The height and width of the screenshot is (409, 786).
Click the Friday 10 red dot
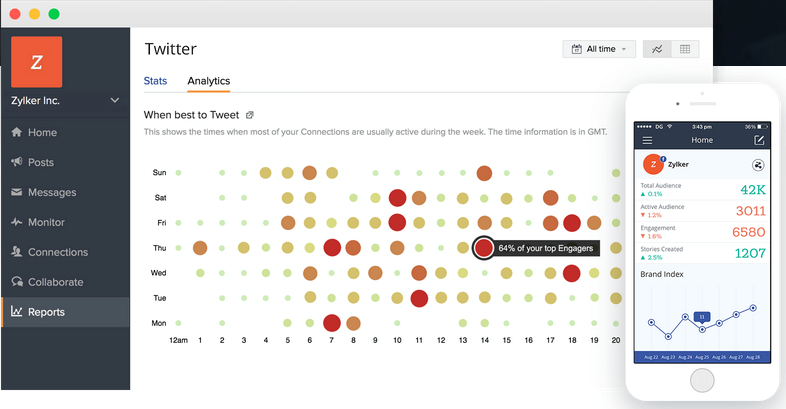[397, 223]
